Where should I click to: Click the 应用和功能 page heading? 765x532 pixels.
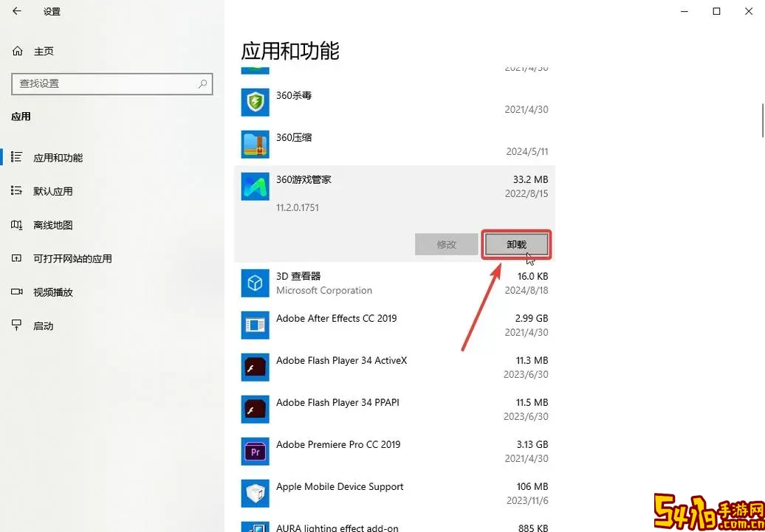coord(290,51)
